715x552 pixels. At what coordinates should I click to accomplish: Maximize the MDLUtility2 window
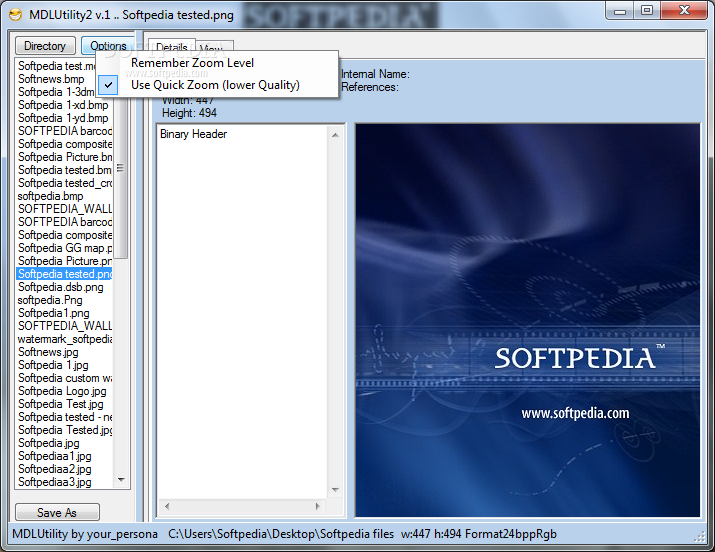pyautogui.click(x=647, y=10)
